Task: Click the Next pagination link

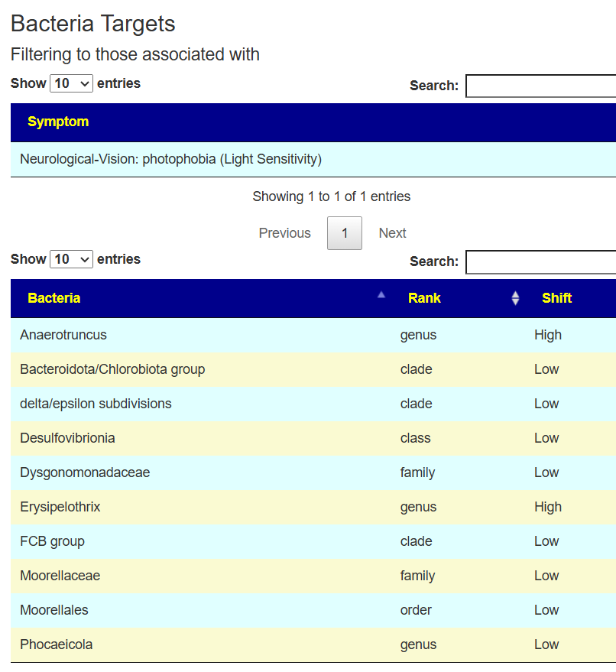Action: tap(392, 233)
